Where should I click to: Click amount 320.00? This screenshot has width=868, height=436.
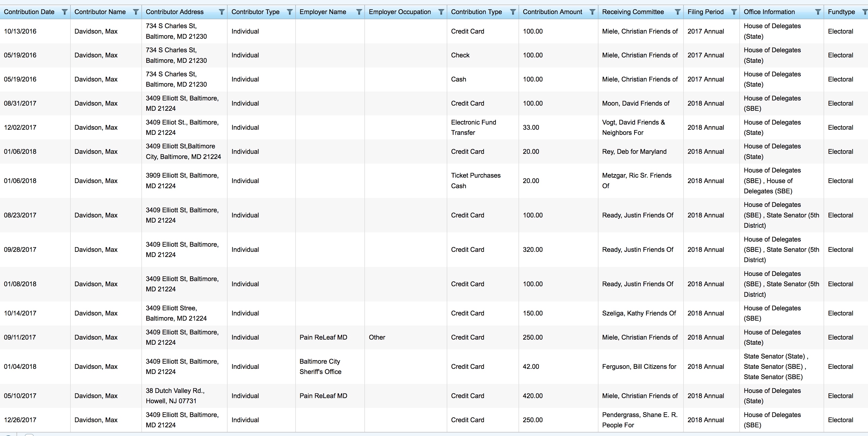[533, 250]
